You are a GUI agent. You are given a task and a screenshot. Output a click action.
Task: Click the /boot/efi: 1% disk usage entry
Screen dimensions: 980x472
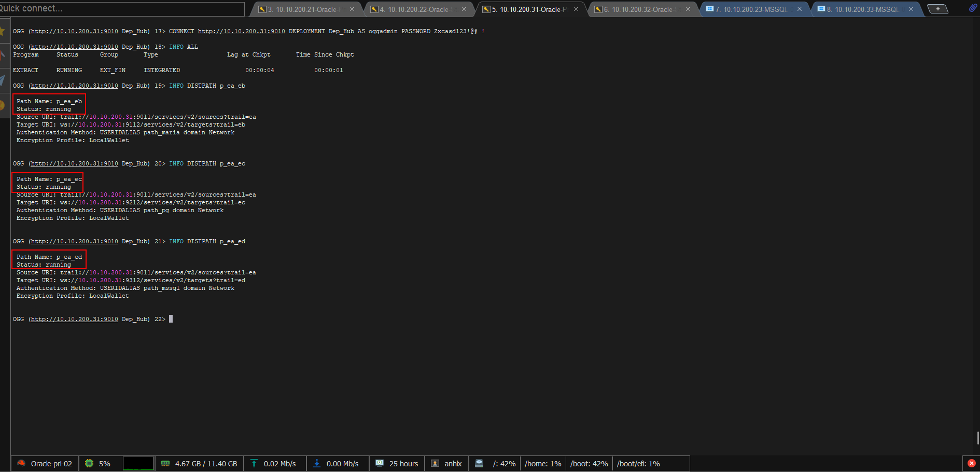point(638,464)
